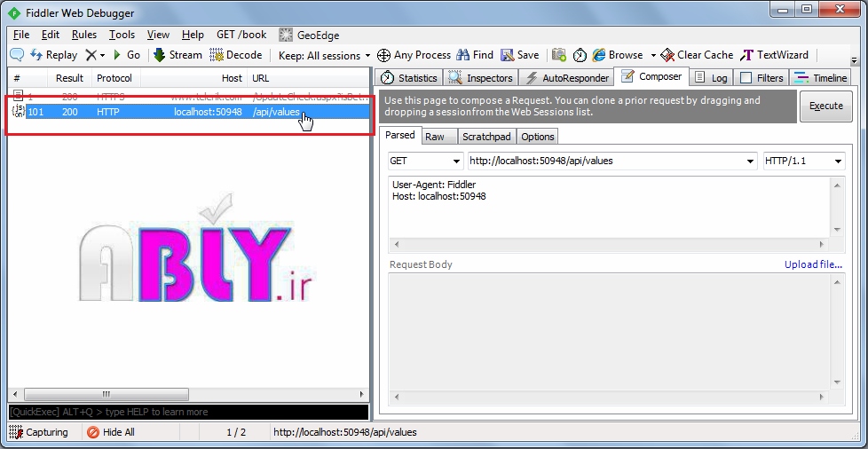
Task: Toggle Stream mode
Action: pos(178,55)
